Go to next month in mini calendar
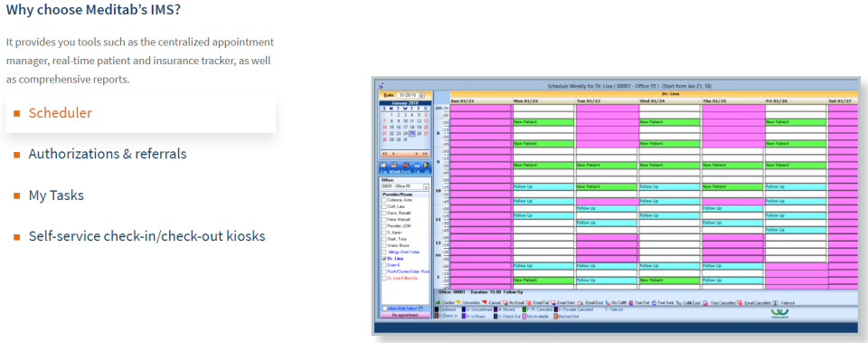The height and width of the screenshot is (343, 868). (416, 154)
